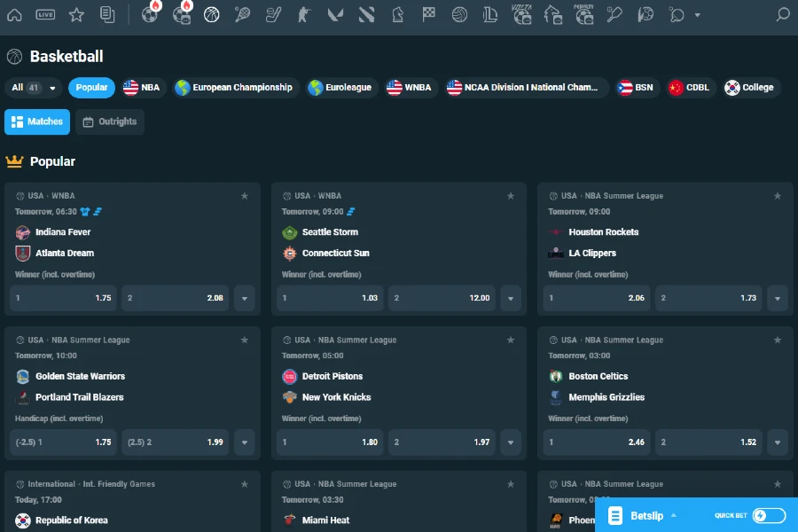Select the volleyball sport icon
Image resolution: width=798 pixels, height=532 pixels.
[x=459, y=14]
